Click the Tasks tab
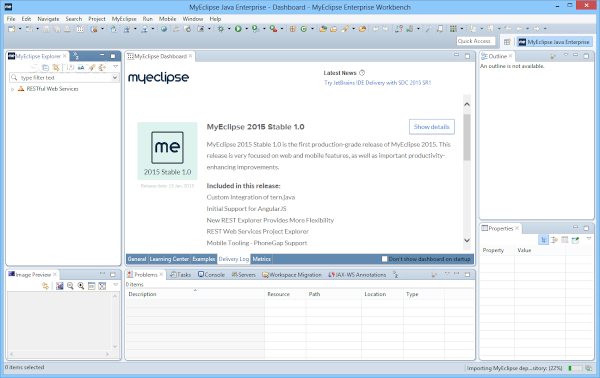The image size is (600, 378). (x=180, y=275)
